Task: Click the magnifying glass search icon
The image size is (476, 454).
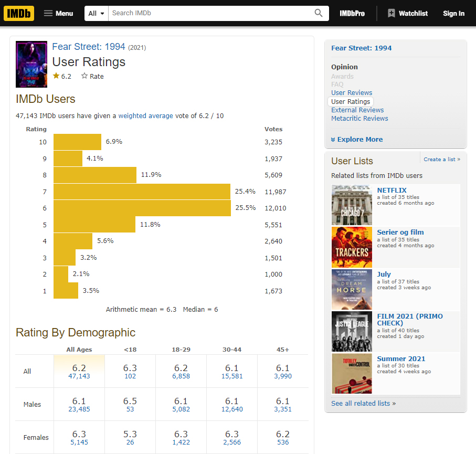Action: point(318,13)
